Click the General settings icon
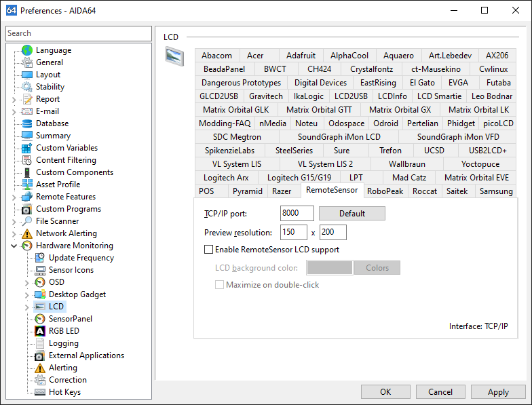 (27, 62)
